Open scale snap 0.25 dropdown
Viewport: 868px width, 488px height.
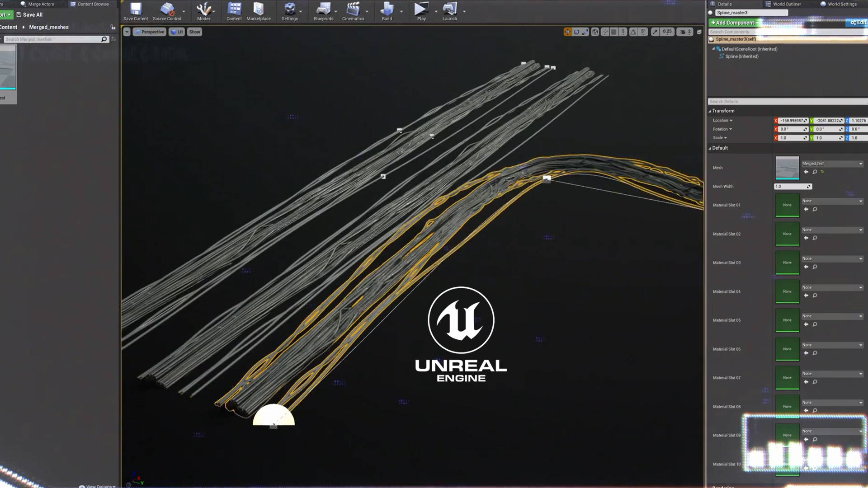(x=667, y=32)
